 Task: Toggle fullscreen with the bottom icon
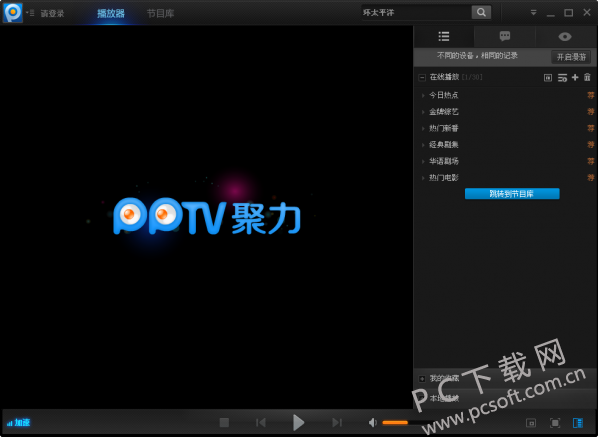click(x=555, y=423)
